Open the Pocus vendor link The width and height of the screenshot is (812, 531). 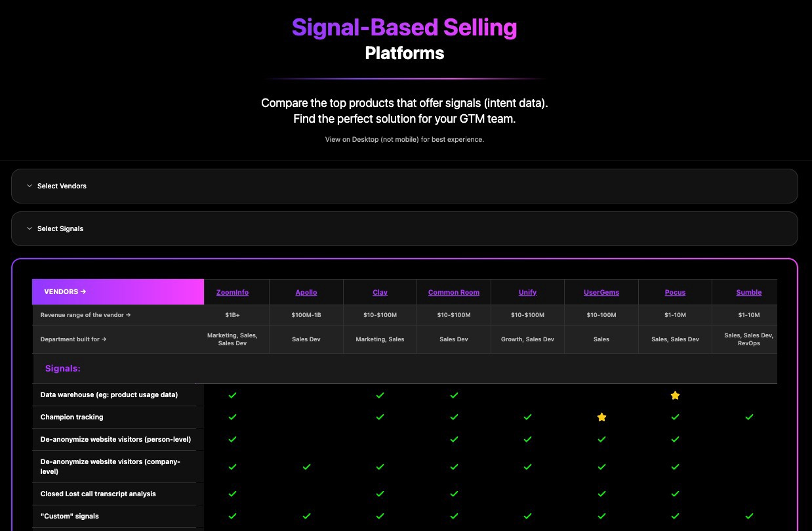675,292
